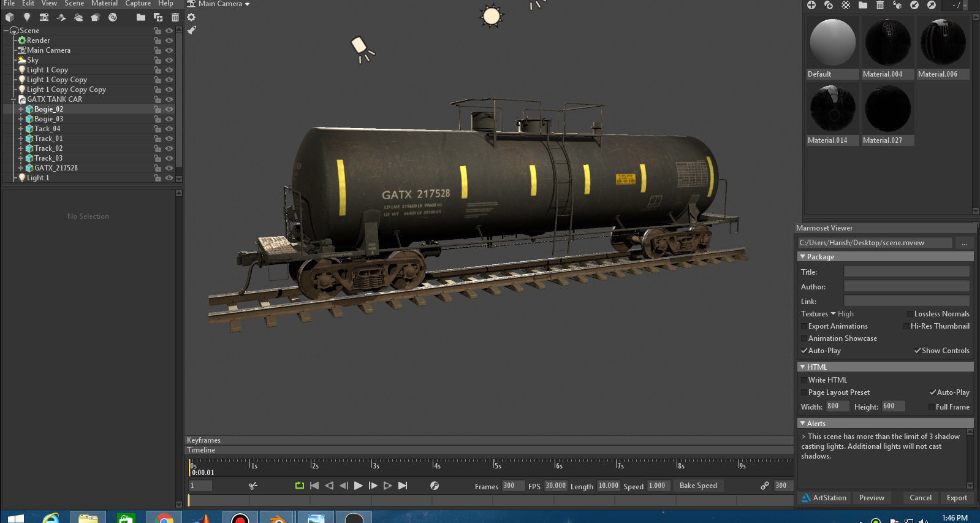The height and width of the screenshot is (523, 980).
Task: Enable the Hi-Res Thumbnail checkbox
Action: [x=906, y=326]
